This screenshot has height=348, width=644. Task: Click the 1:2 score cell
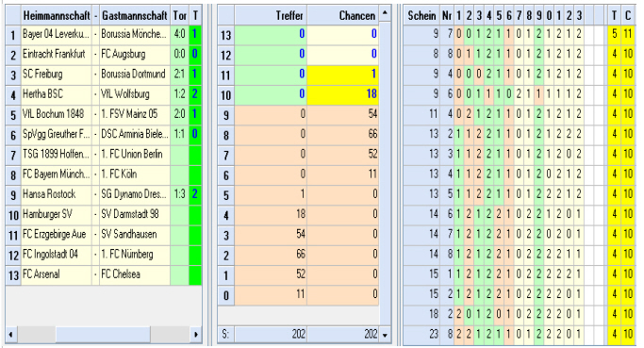[179, 94]
